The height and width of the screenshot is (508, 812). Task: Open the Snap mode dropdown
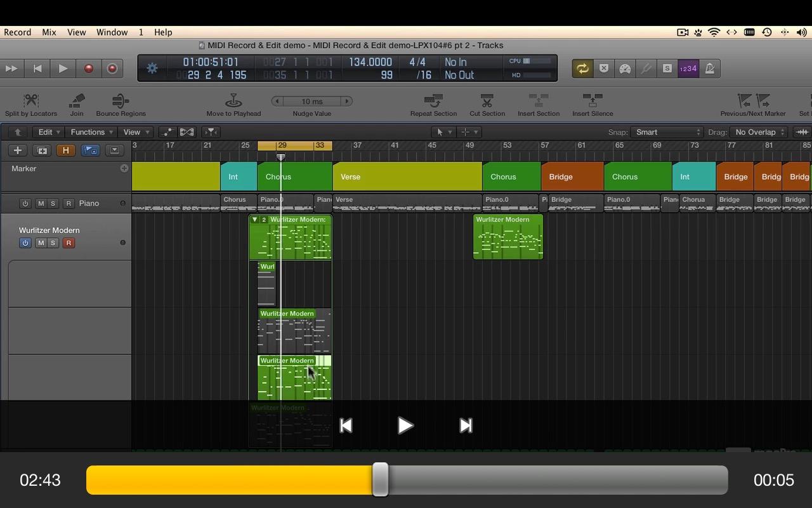tap(667, 132)
